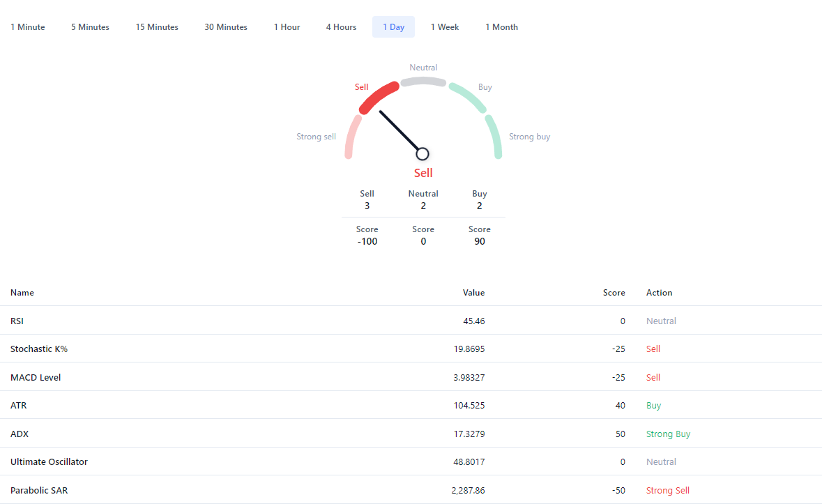Image resolution: width=822 pixels, height=504 pixels.
Task: Click the green Buy action for ATR
Action: pyautogui.click(x=653, y=406)
